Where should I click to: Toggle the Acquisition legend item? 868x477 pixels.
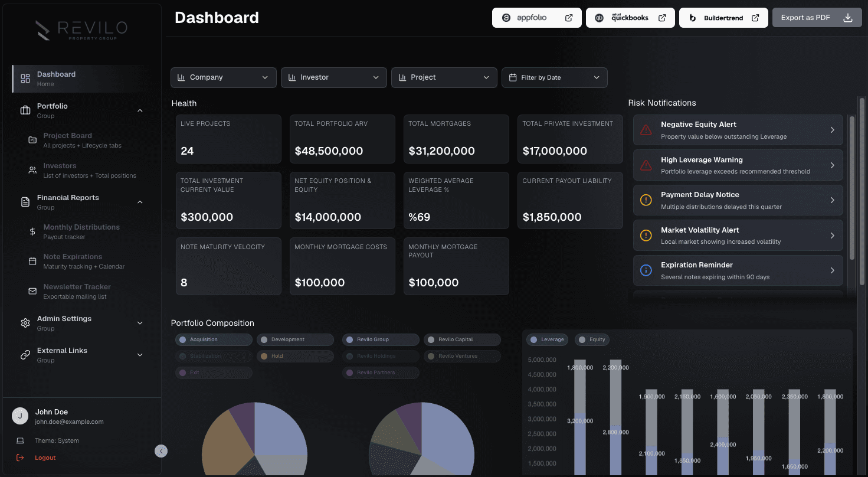[x=214, y=339]
